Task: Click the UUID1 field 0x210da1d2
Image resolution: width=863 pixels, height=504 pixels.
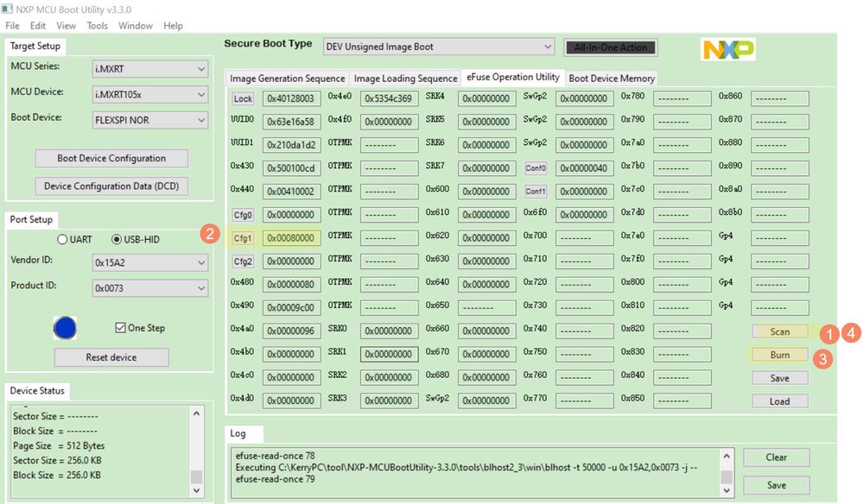Action: (291, 144)
